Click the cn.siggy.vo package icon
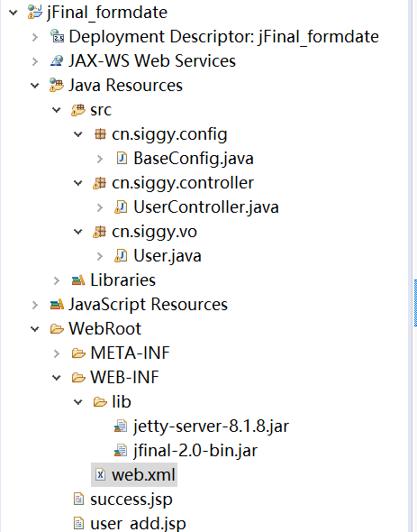Viewport: 417px width, 532px height. [x=100, y=232]
